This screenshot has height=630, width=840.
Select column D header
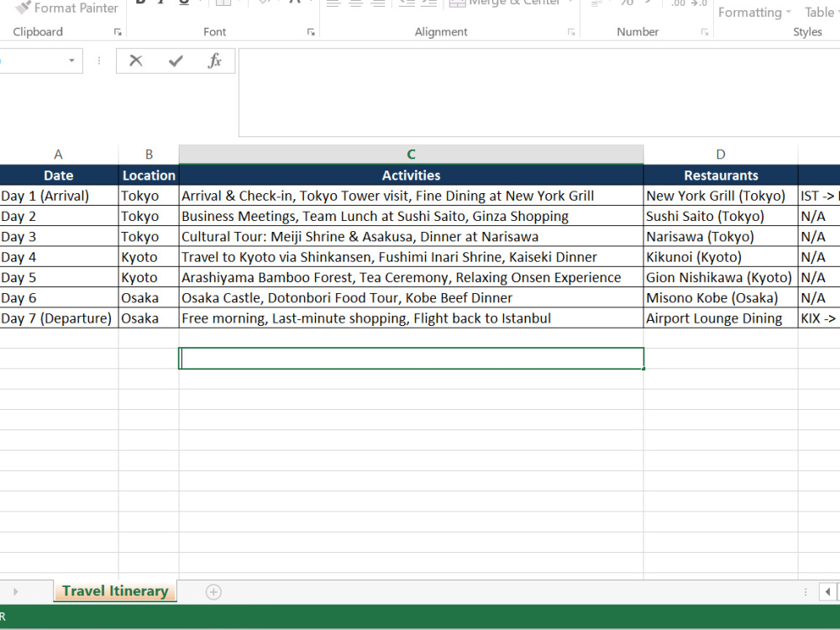(721, 155)
